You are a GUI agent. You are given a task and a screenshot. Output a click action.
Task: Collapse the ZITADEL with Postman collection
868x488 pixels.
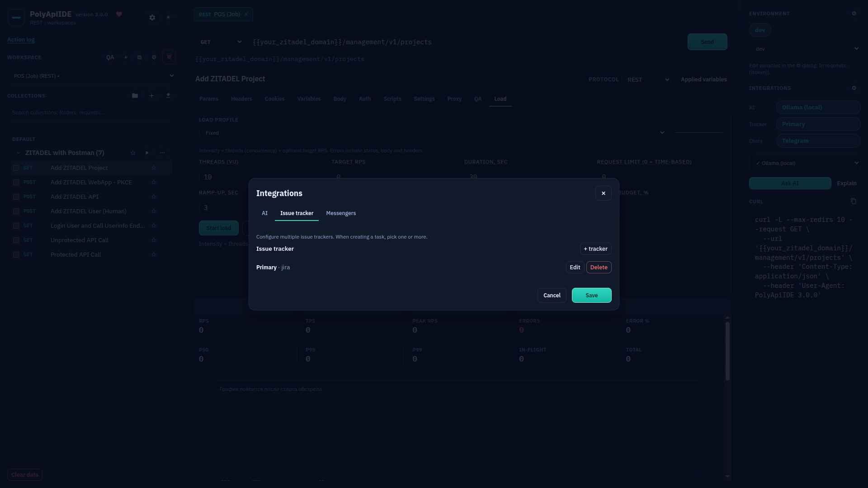pyautogui.click(x=18, y=153)
